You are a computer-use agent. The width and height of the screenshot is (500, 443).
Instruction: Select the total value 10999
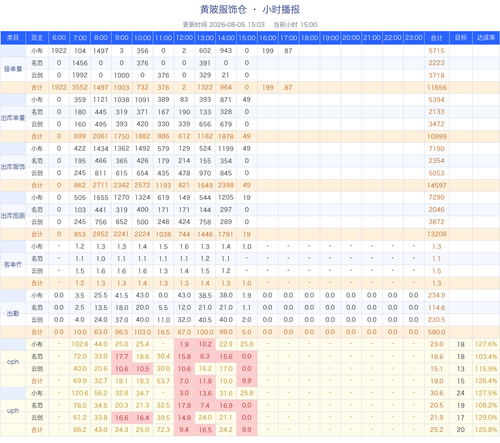click(436, 136)
